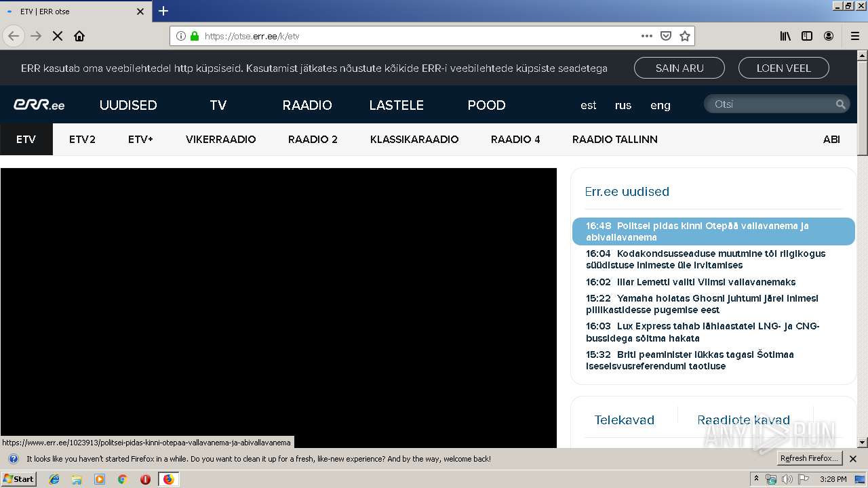Image resolution: width=868 pixels, height=488 pixels.
Task: Open File Explorer from taskbar
Action: click(x=77, y=479)
